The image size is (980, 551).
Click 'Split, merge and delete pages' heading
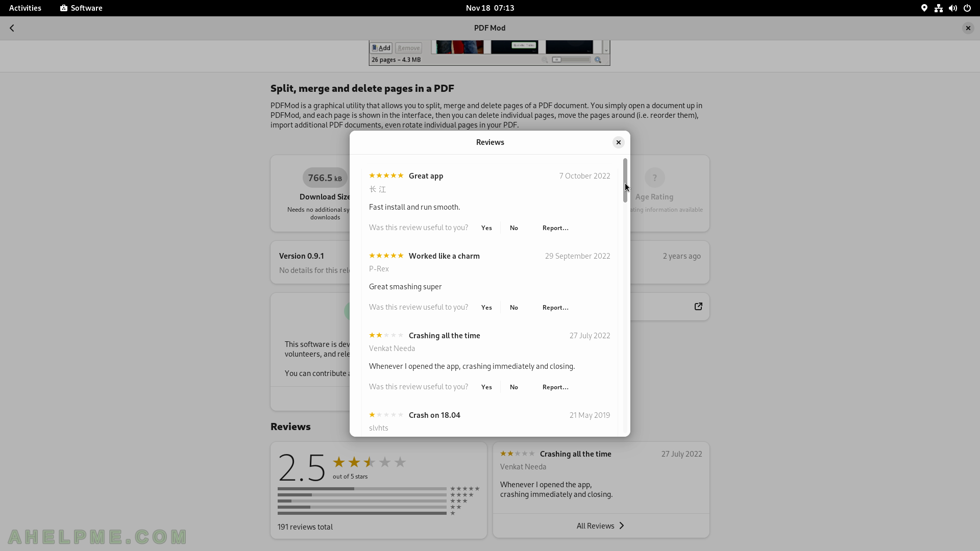pos(362,88)
